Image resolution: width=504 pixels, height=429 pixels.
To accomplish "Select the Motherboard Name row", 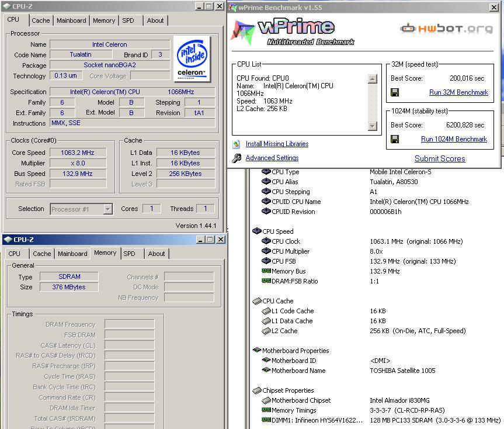I will pyautogui.click(x=349, y=371).
